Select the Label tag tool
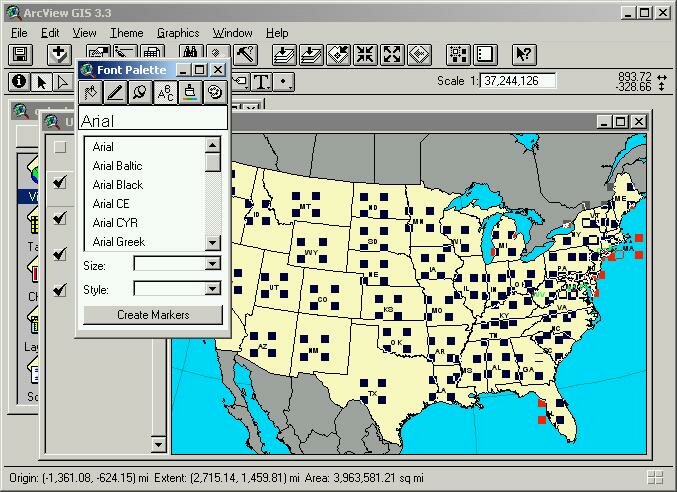This screenshot has width=677, height=492. [x=241, y=82]
